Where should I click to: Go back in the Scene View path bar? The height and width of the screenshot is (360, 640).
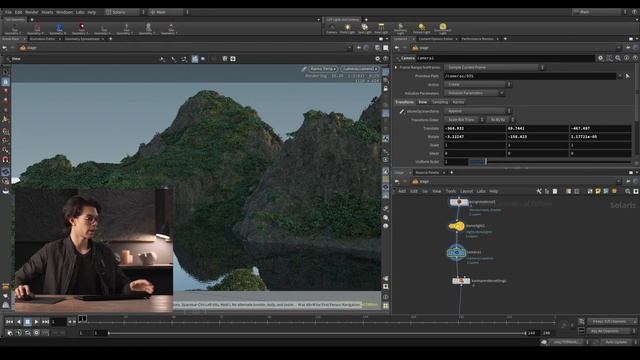click(4, 48)
